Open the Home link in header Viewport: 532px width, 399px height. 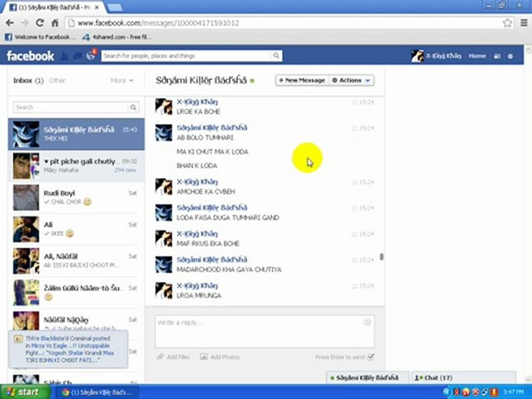pyautogui.click(x=477, y=56)
